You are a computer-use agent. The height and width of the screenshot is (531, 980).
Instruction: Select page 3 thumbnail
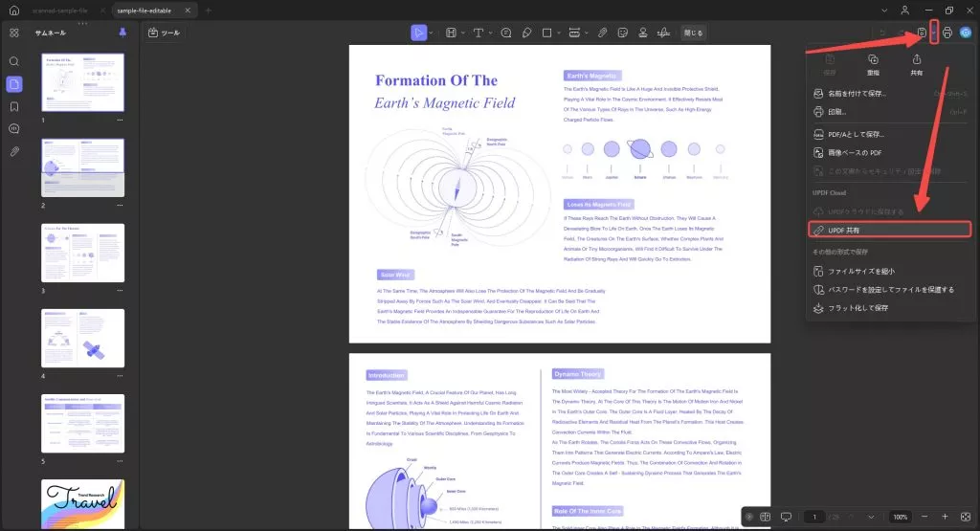coord(82,253)
